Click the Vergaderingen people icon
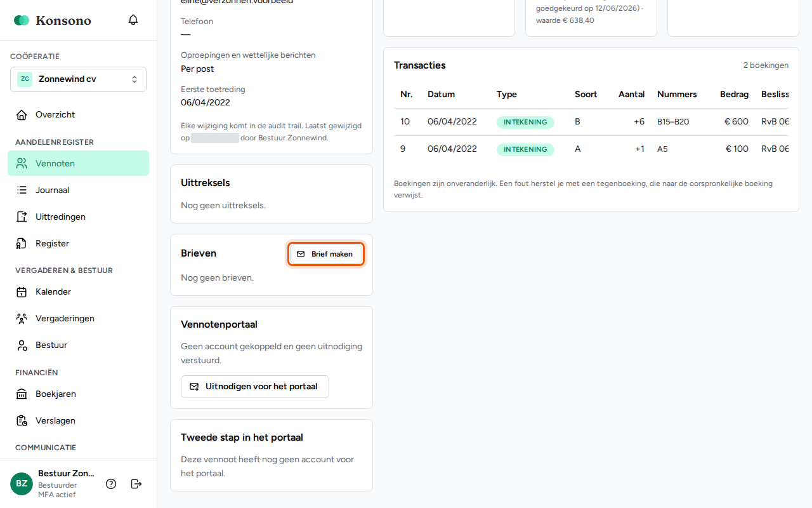The image size is (812, 508). point(22,319)
